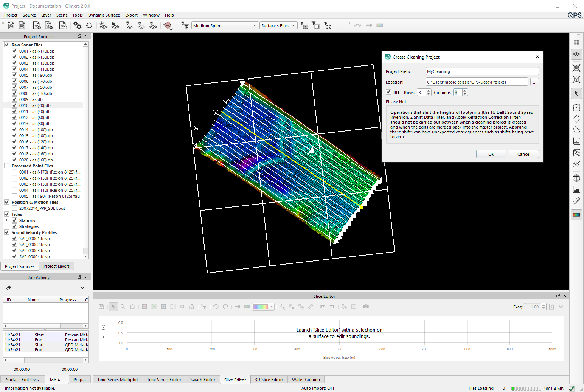Screen dimensions: 584x392
Task: Uncheck the 0010 - as (20).db file
Action: pyautogui.click(x=14, y=105)
